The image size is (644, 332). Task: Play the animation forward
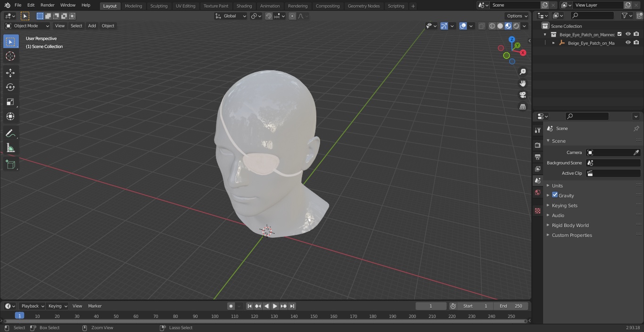275,306
